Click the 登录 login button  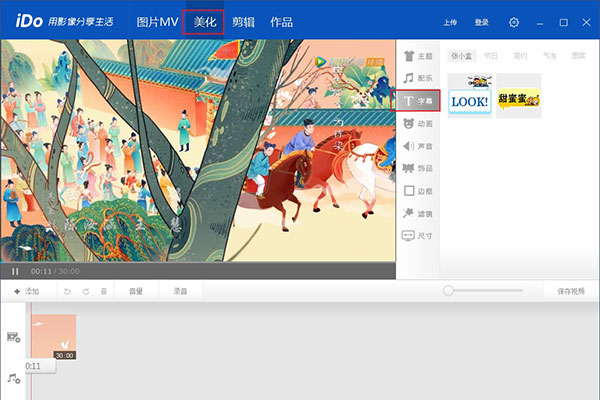[481, 23]
